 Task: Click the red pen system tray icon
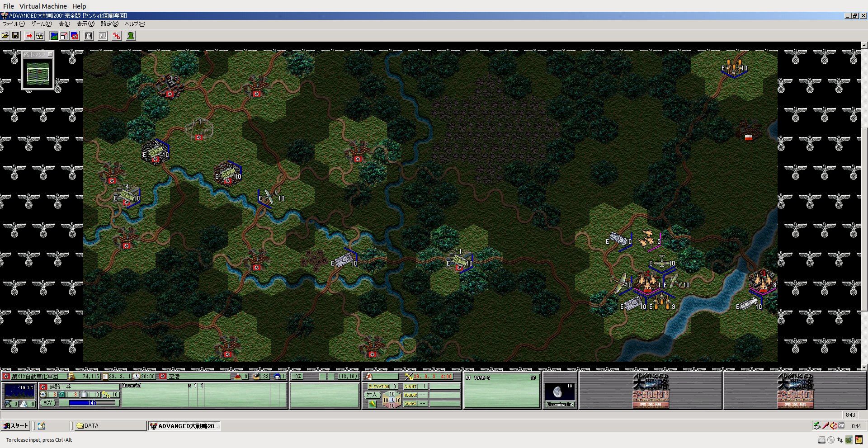[826, 426]
